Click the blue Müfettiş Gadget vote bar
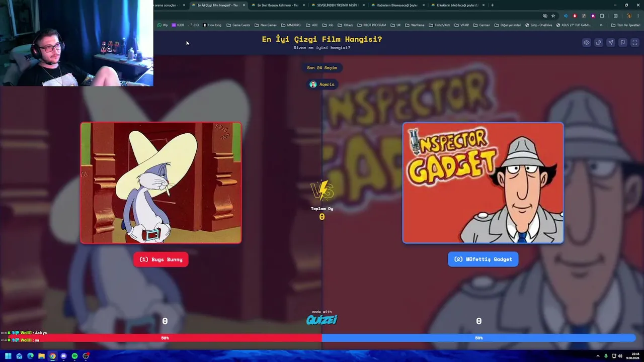This screenshot has height=362, width=644. pos(478,338)
